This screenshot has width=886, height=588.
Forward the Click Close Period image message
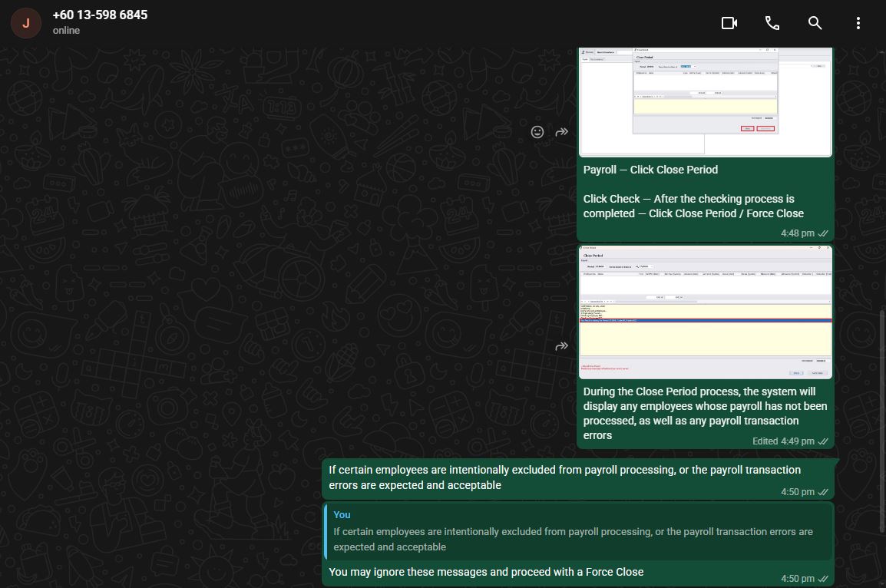point(562,131)
